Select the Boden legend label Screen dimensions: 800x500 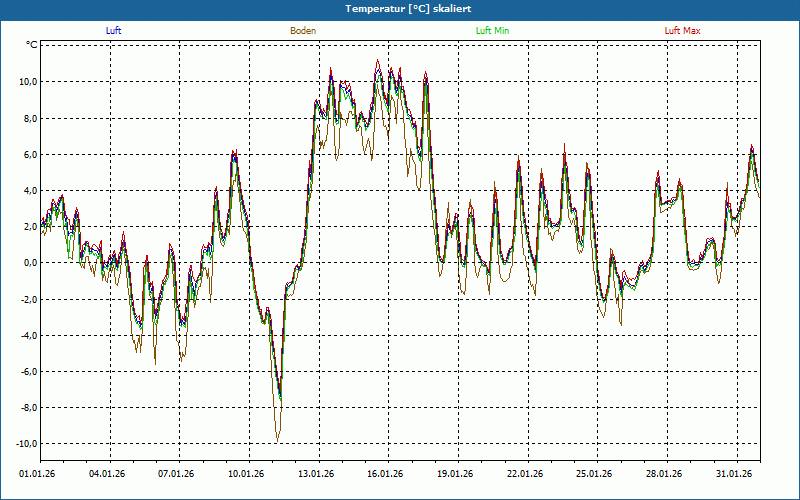pyautogui.click(x=303, y=31)
